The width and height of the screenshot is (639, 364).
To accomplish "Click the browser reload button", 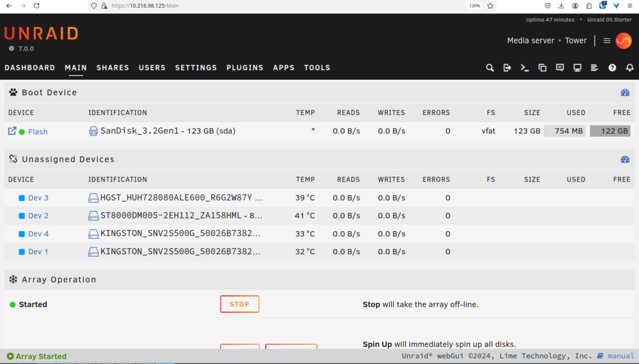I will coord(36,6).
